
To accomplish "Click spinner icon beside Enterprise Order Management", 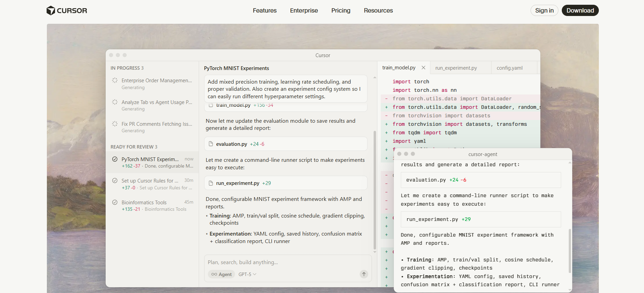I will pyautogui.click(x=115, y=81).
